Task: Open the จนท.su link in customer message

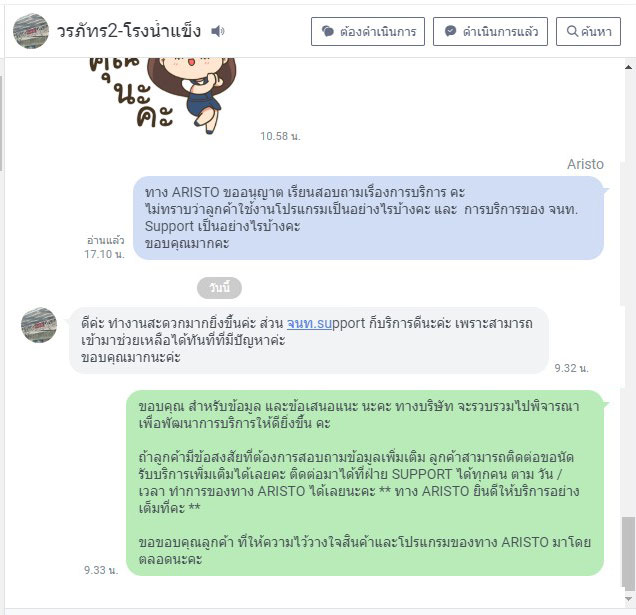Action: click(309, 323)
